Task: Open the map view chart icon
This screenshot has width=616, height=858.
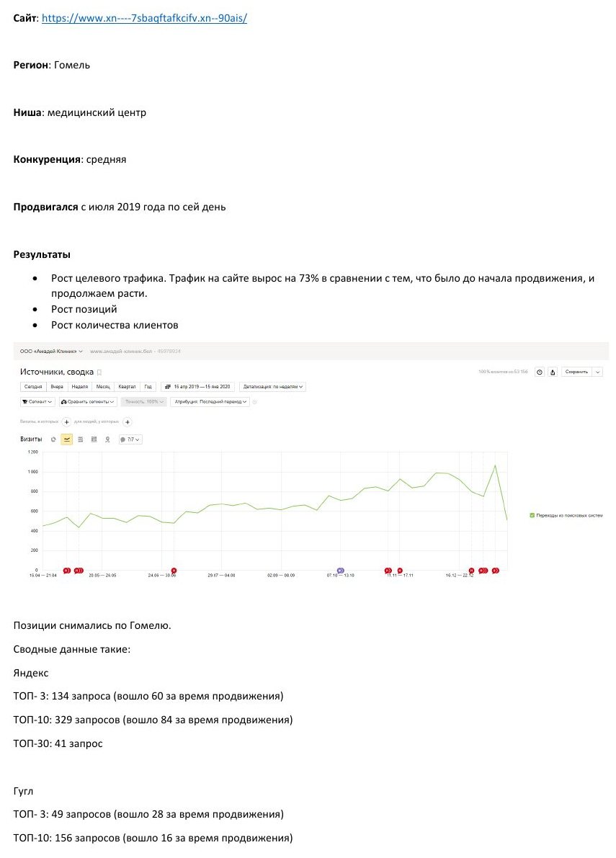Action: point(107,439)
